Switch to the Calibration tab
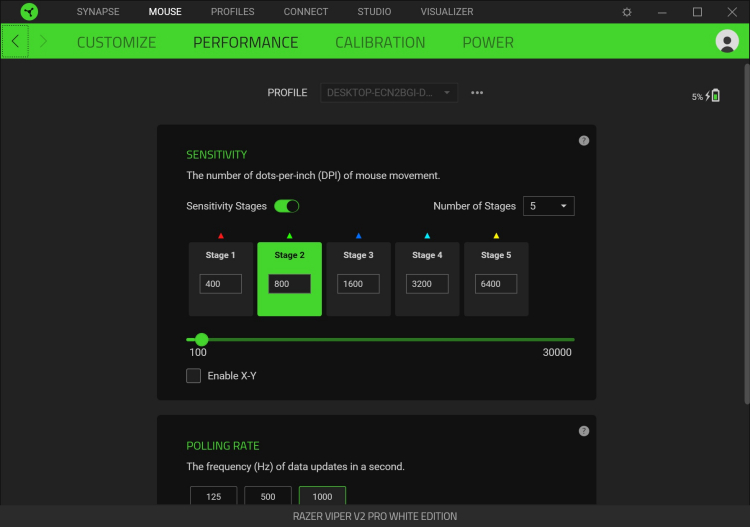The image size is (750, 527). (380, 43)
